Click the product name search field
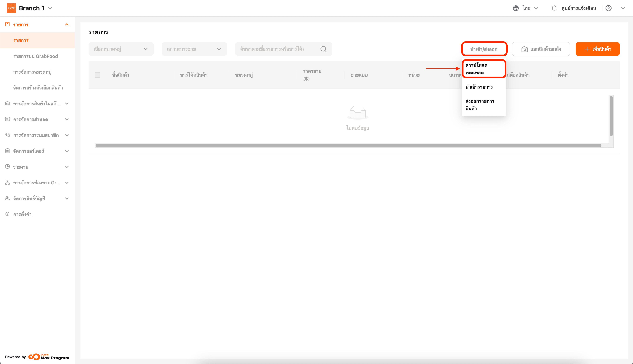Viewport: 633px width, 364px height. pyautogui.click(x=275, y=49)
